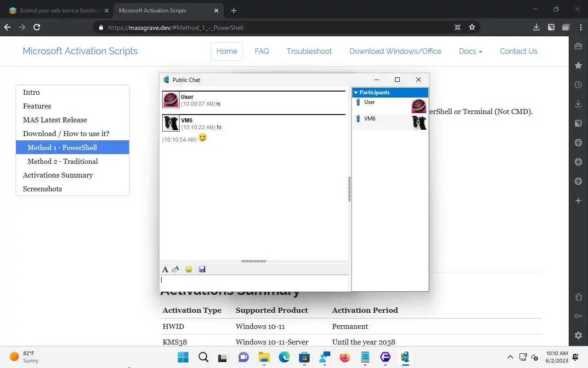Open the extensions puzzle icon in sidebar
The height and width of the screenshot is (368, 588).
[x=578, y=297]
